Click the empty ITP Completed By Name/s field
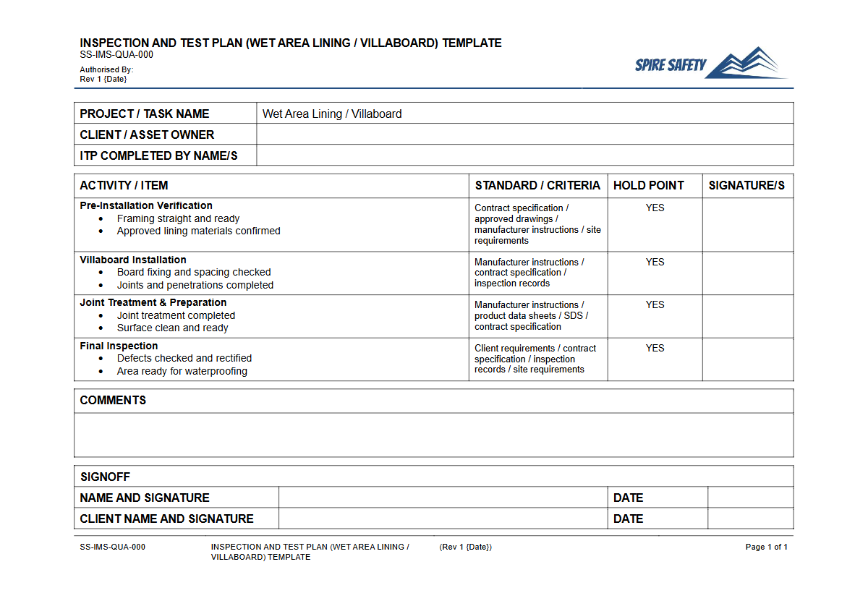868x614 pixels. pyautogui.click(x=525, y=155)
